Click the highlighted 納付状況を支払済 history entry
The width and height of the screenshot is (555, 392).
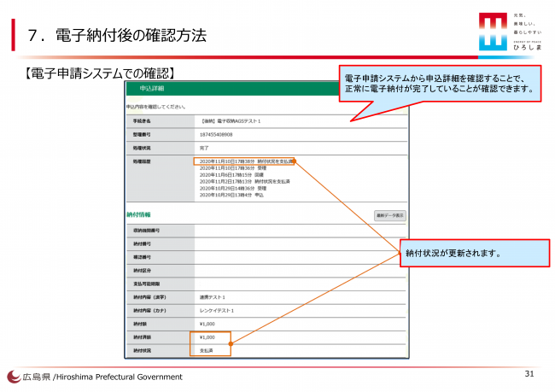coord(245,161)
